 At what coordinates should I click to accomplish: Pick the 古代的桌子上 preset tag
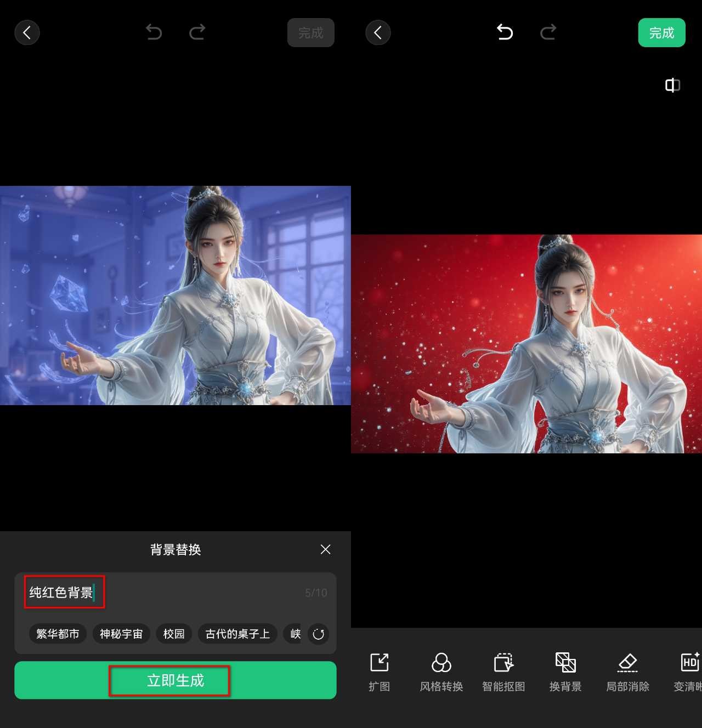[x=237, y=634]
